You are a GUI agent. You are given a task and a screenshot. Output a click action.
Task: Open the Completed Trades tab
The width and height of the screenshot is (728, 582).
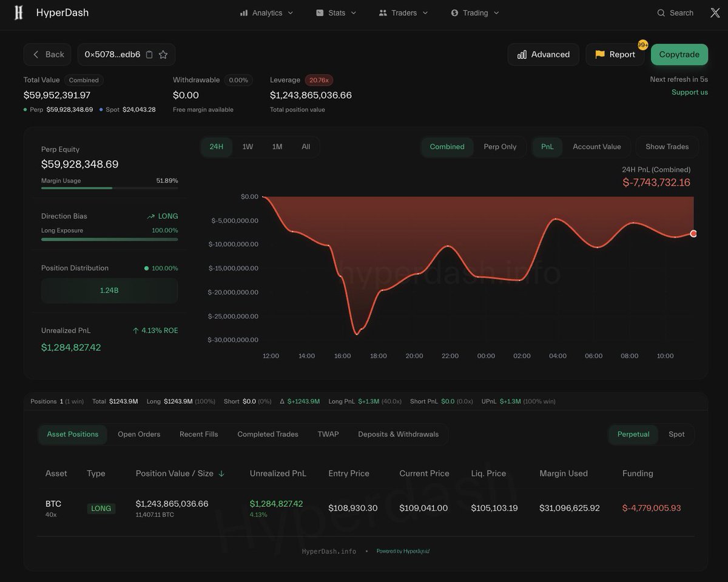[268, 434]
